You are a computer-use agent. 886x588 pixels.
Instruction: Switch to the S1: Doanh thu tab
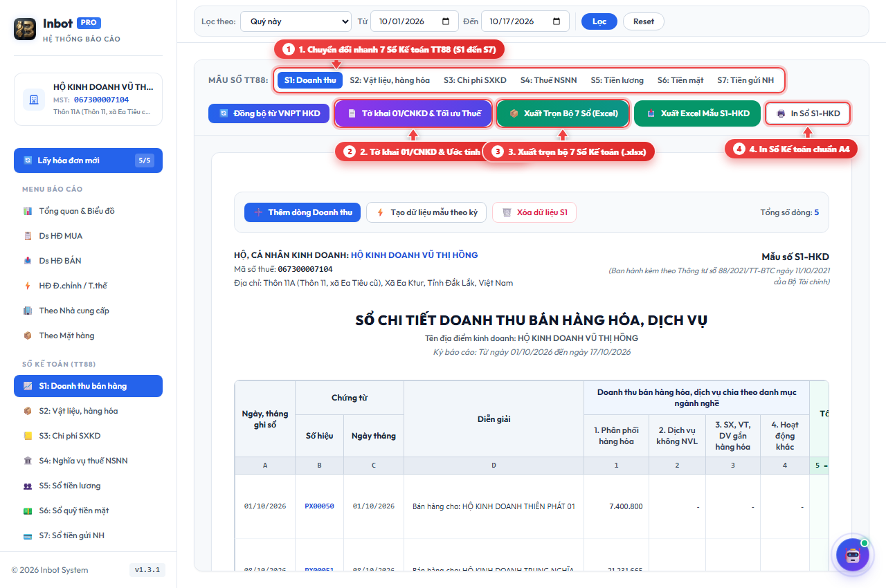coord(310,80)
